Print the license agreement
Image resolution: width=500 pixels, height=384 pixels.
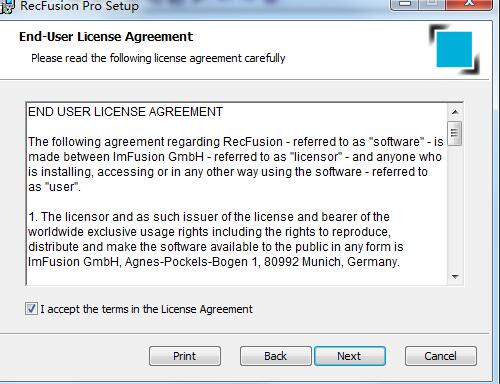[x=185, y=356]
